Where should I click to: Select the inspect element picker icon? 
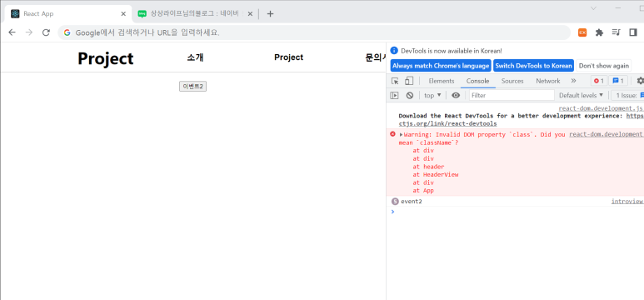[x=395, y=81]
